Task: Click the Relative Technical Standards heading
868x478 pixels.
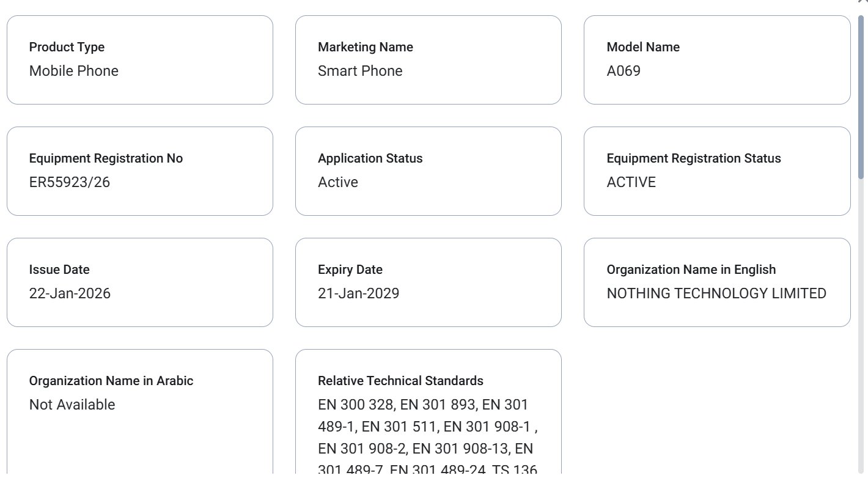Action: (x=400, y=381)
